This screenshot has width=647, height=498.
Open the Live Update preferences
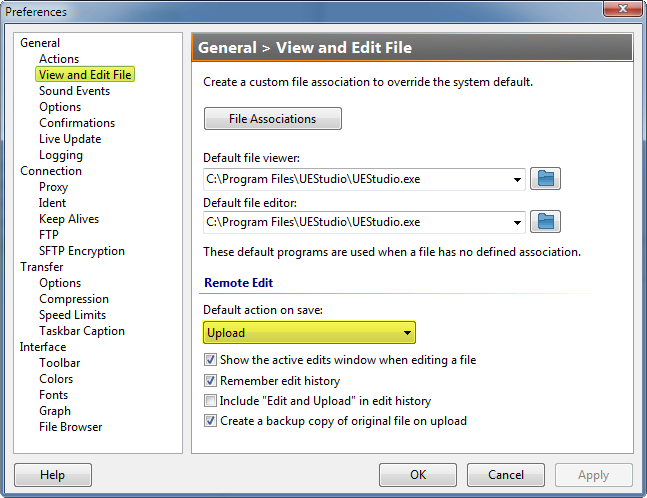(x=70, y=139)
